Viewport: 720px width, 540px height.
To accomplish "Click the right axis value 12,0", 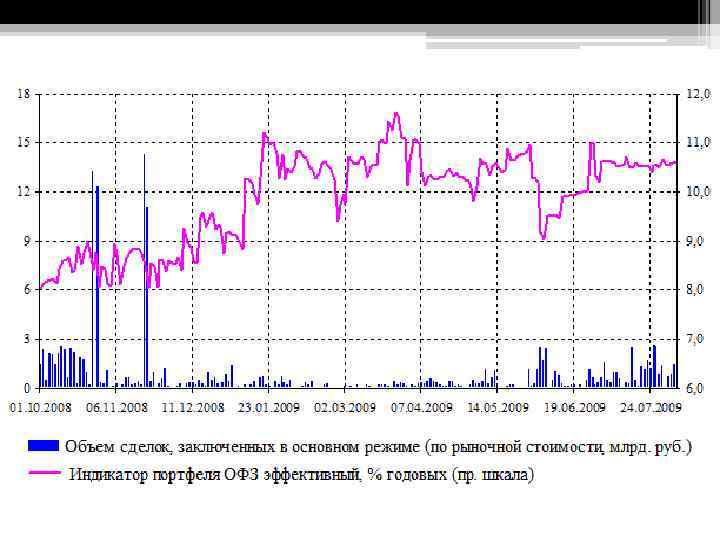I will tap(698, 94).
